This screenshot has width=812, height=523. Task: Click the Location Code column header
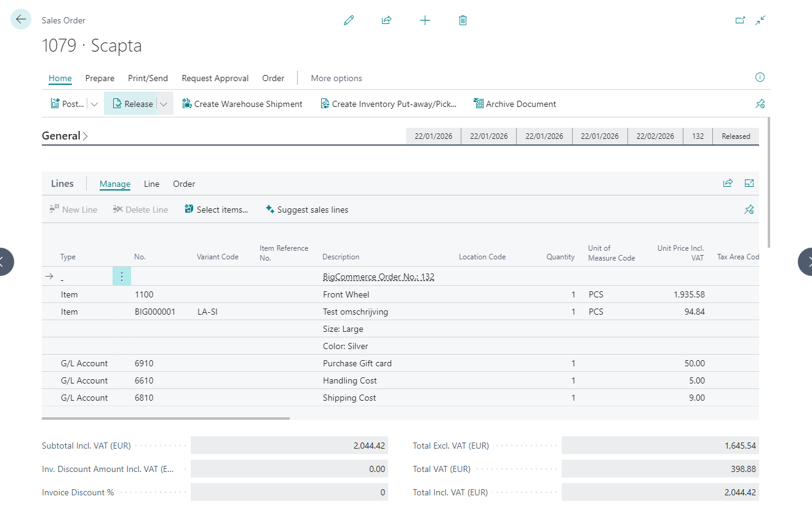point(482,257)
